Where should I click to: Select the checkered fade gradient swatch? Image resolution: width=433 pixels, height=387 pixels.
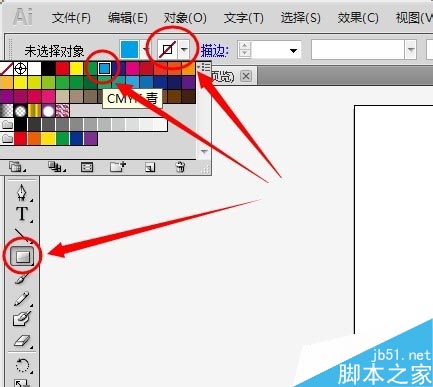pyautogui.click(x=6, y=110)
